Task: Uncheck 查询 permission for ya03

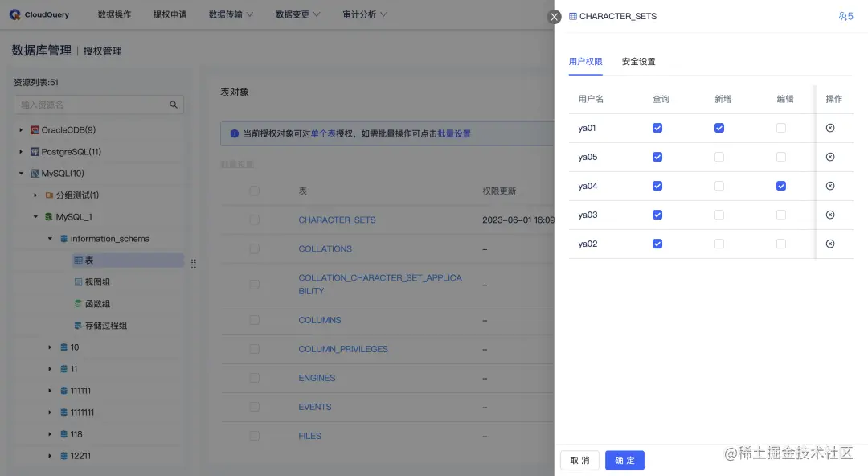Action: click(x=657, y=215)
